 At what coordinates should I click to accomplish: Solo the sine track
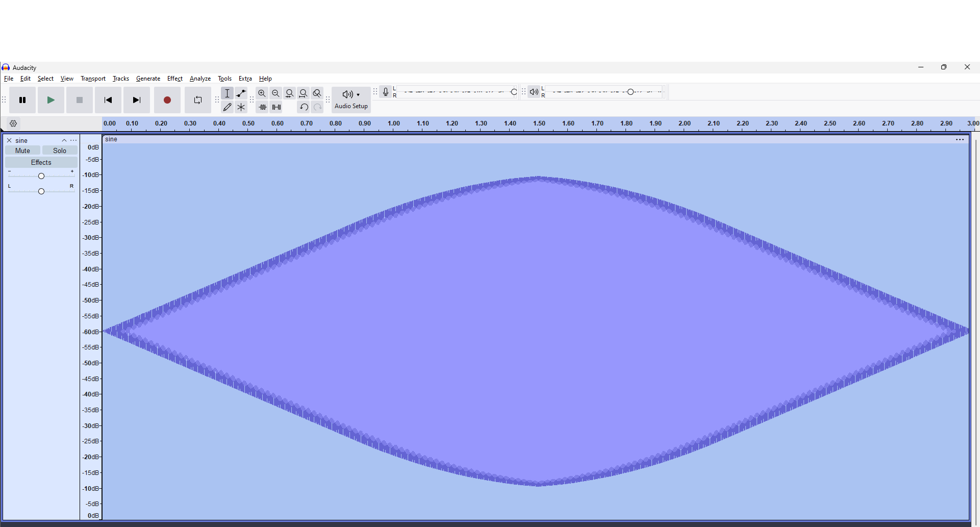coord(60,150)
